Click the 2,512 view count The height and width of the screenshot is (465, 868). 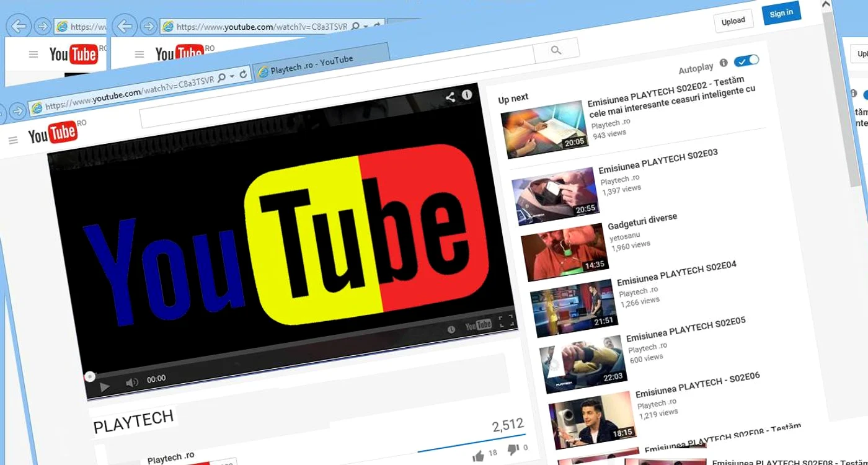(x=508, y=425)
